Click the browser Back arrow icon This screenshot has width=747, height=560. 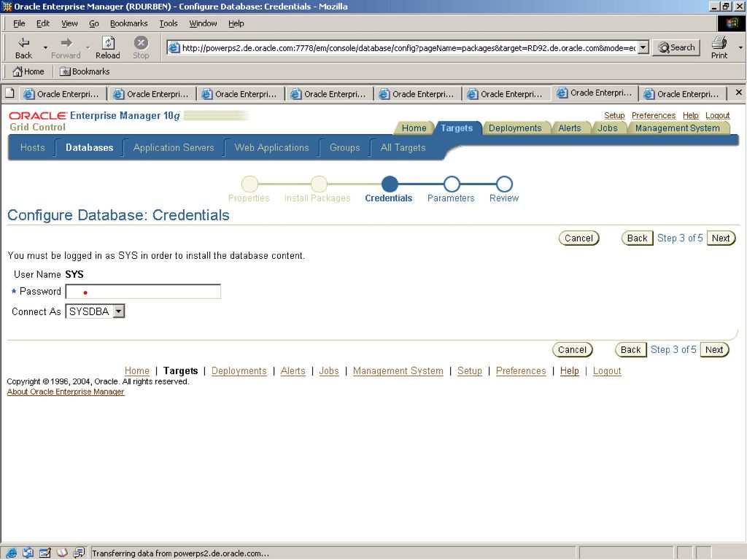pos(23,42)
